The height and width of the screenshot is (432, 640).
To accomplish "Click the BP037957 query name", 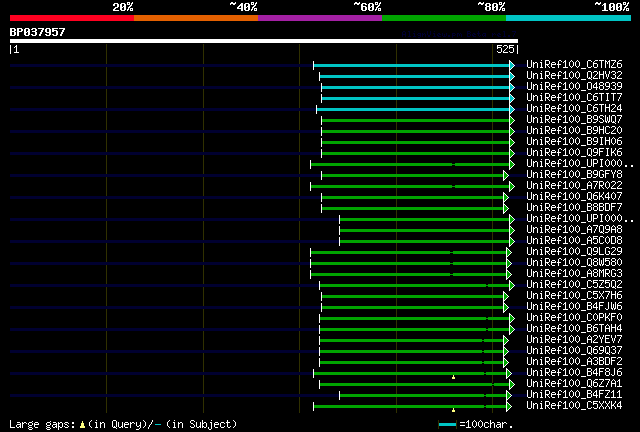I will (38, 32).
